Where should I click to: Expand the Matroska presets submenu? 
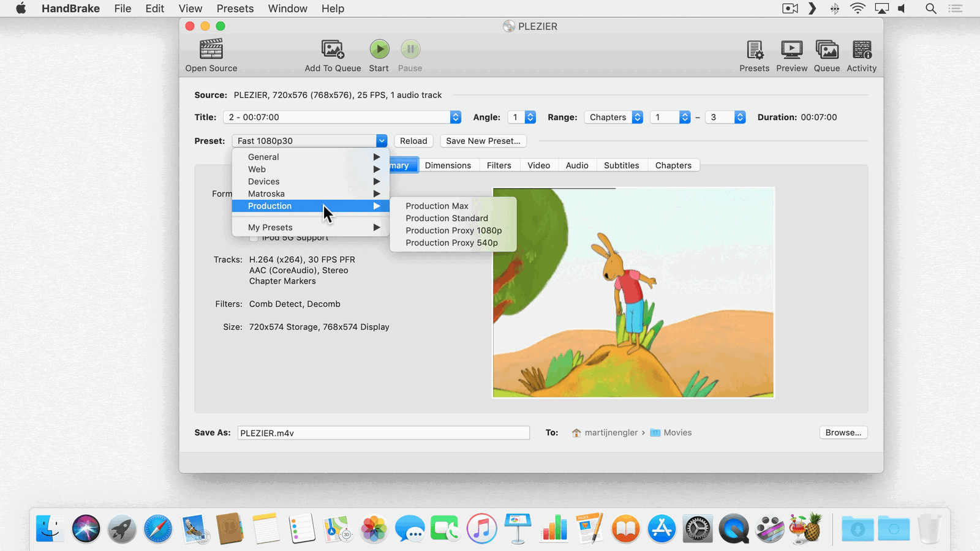tap(311, 194)
